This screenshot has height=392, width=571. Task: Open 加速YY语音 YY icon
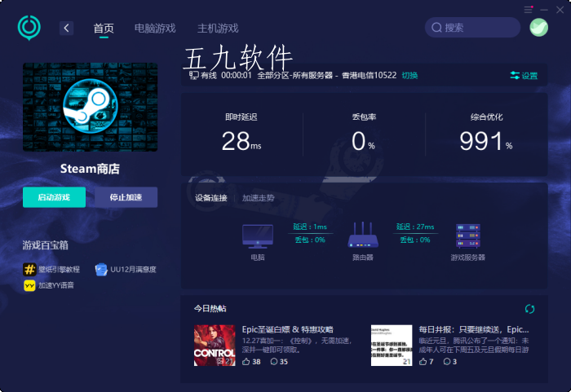[29, 285]
